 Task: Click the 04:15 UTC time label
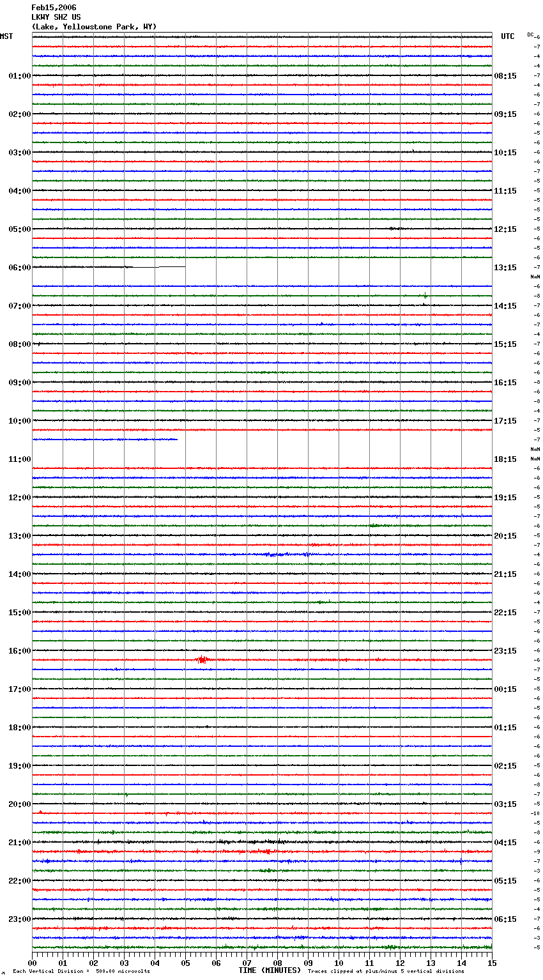pyautogui.click(x=505, y=843)
